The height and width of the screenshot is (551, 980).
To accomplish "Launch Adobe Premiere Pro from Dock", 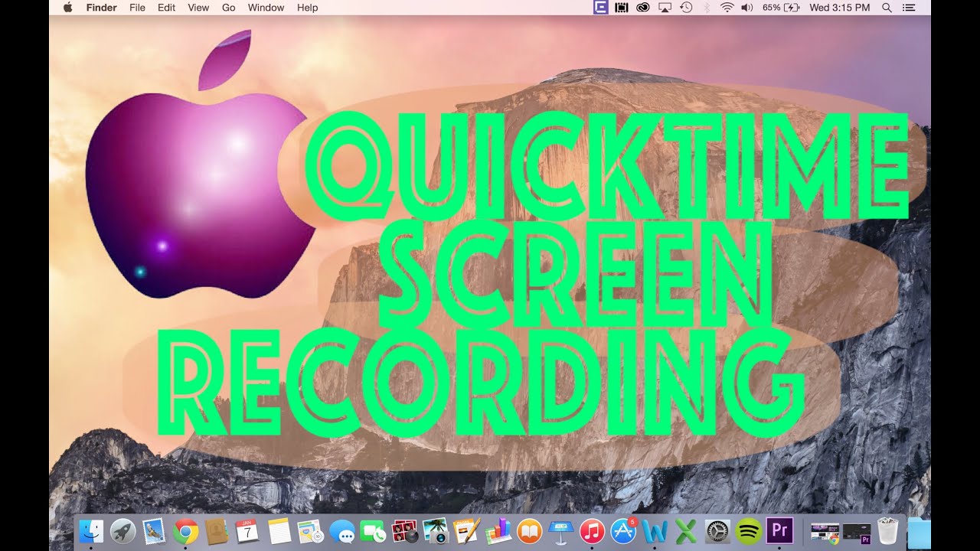I will (x=780, y=530).
